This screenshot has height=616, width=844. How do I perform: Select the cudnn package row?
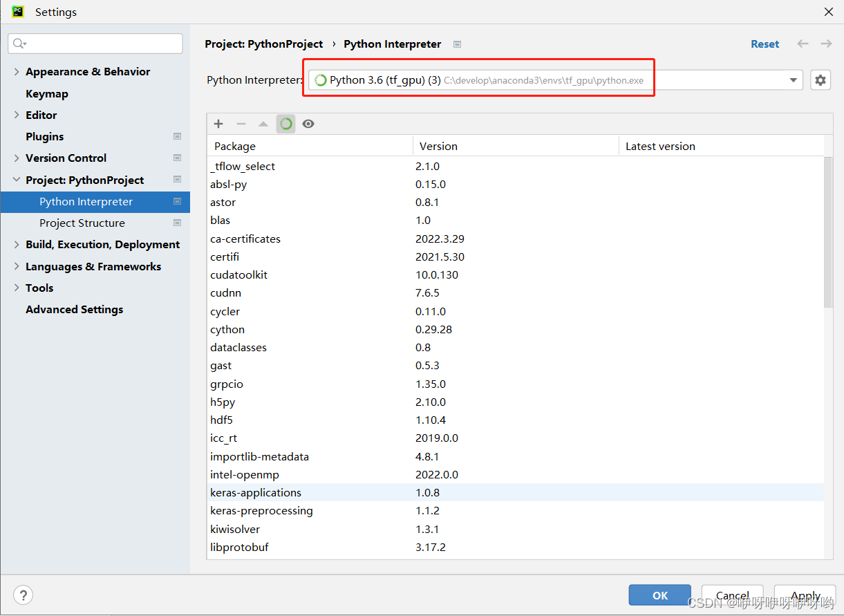(516, 293)
